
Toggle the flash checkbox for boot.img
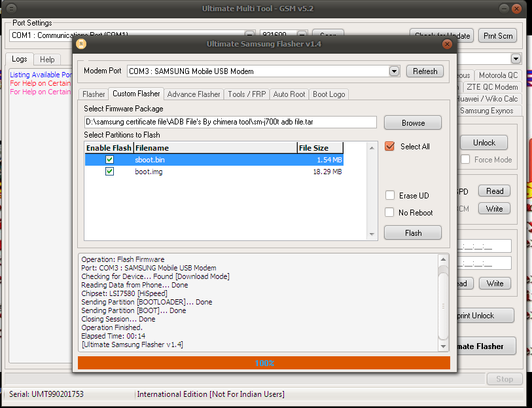tap(109, 172)
